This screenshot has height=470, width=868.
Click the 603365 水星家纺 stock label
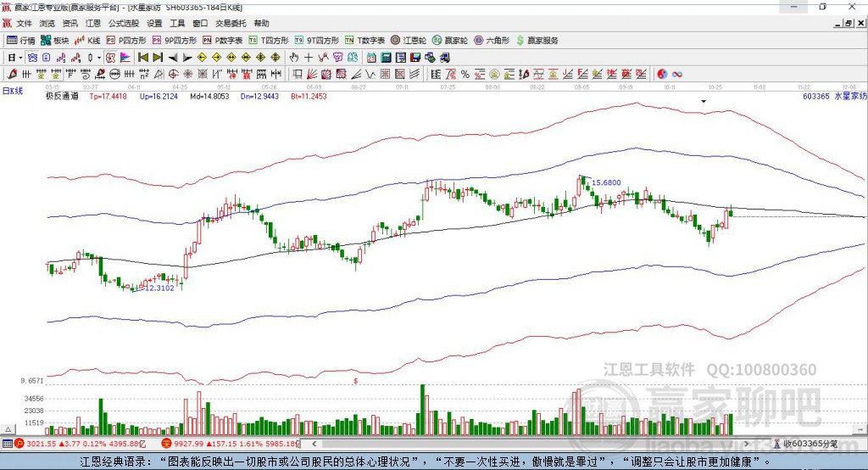click(x=834, y=96)
